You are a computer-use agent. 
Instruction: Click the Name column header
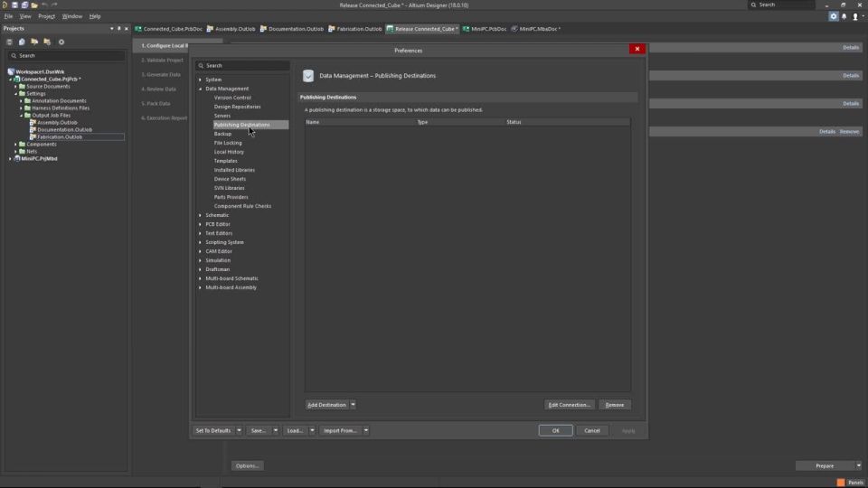360,122
